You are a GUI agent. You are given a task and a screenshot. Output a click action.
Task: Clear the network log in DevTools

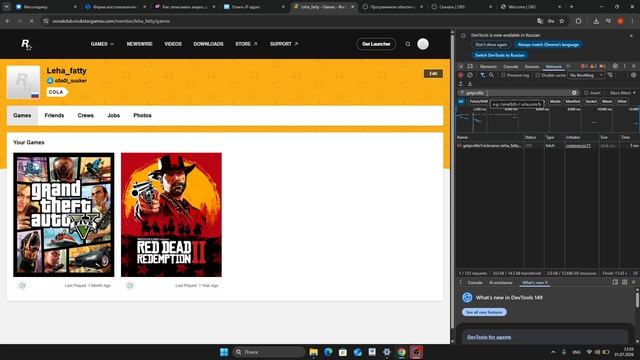click(x=470, y=75)
